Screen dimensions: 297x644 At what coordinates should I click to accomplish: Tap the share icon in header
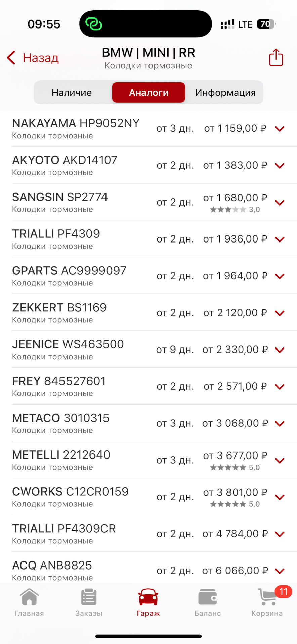click(x=276, y=57)
